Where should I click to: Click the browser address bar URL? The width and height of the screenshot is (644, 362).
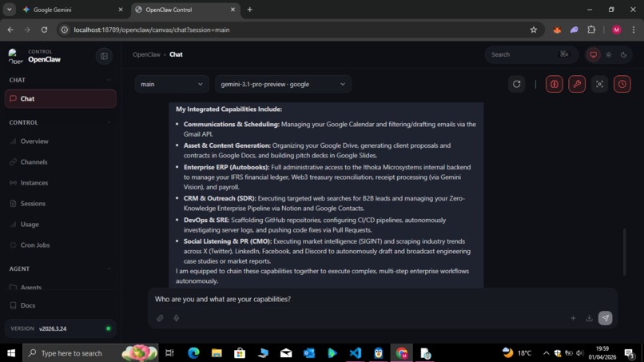152,30
